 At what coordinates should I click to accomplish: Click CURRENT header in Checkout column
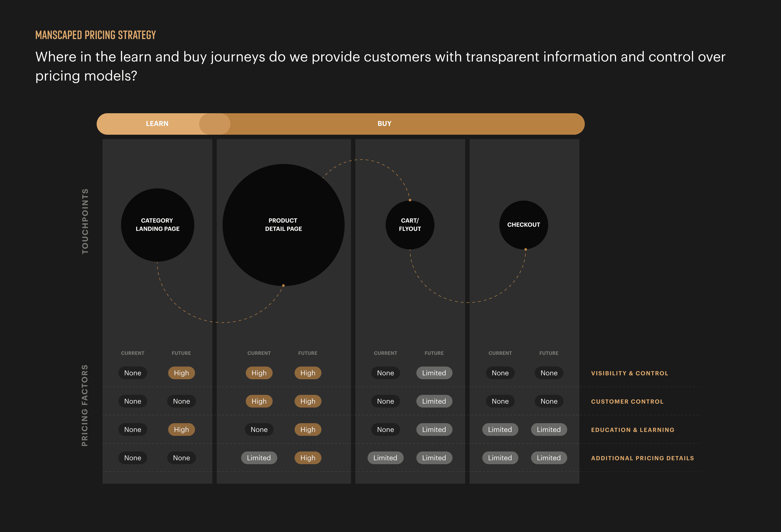pos(500,353)
